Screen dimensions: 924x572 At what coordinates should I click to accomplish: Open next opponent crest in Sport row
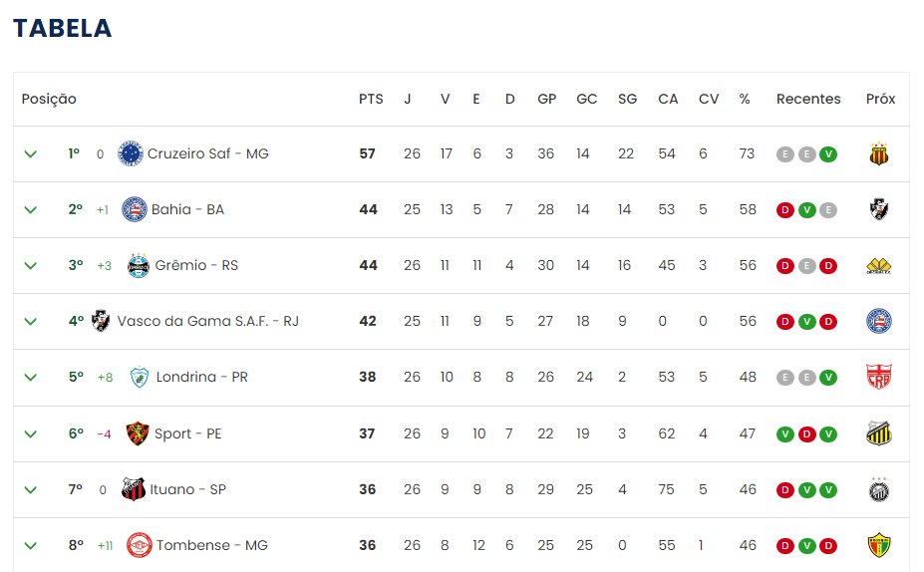click(880, 433)
